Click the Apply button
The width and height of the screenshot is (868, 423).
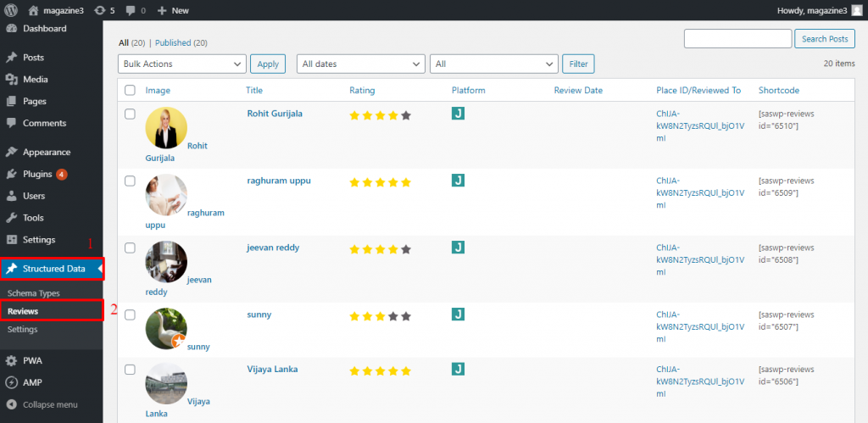click(x=268, y=64)
